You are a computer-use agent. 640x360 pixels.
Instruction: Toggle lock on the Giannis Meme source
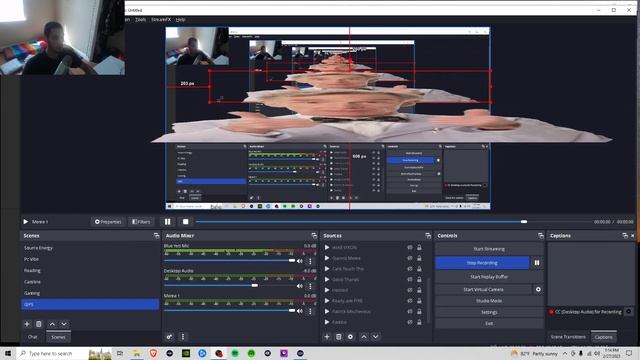click(419, 258)
